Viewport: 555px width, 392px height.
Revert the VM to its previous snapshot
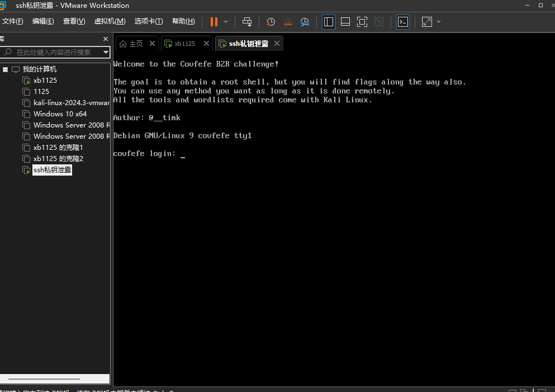(288, 22)
